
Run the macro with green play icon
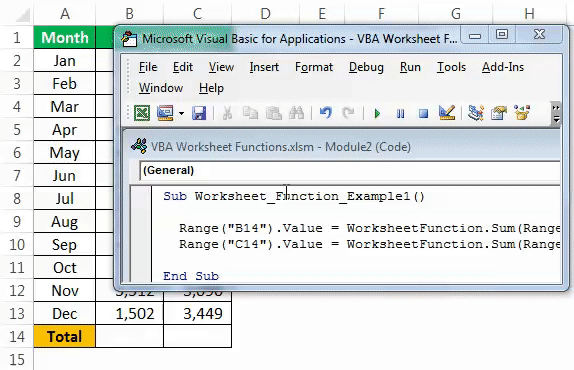point(377,113)
